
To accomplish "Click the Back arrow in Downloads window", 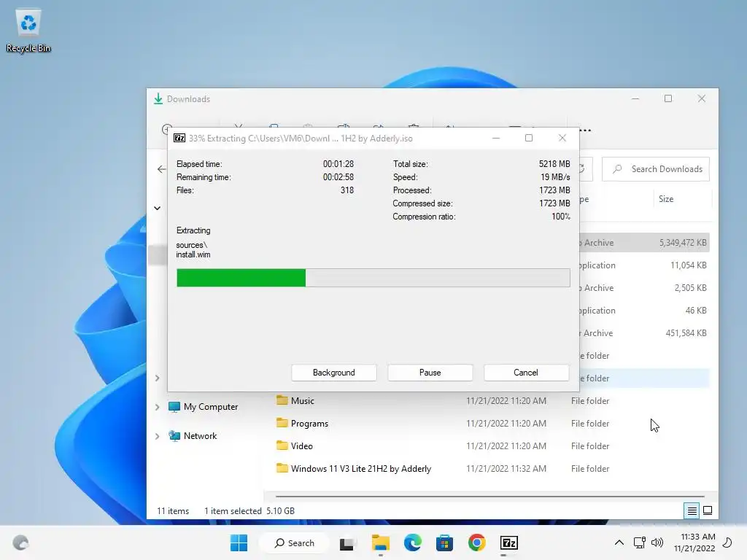I will pos(161,169).
